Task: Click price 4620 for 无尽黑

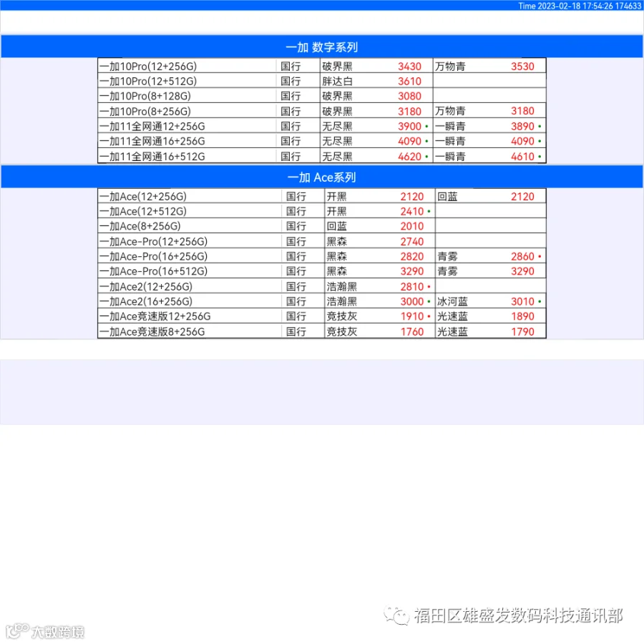Action: [x=409, y=156]
